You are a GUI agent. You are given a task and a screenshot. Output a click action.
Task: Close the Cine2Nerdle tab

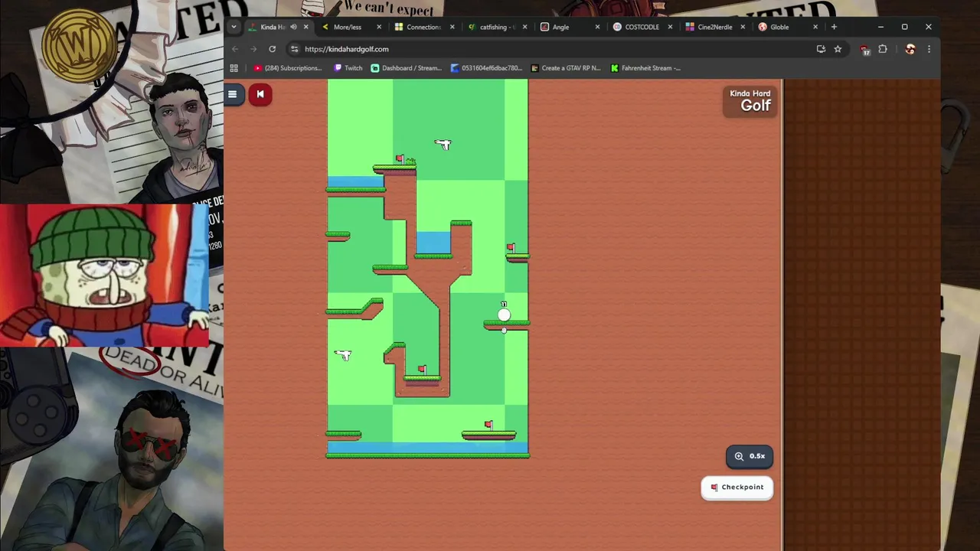tap(743, 27)
